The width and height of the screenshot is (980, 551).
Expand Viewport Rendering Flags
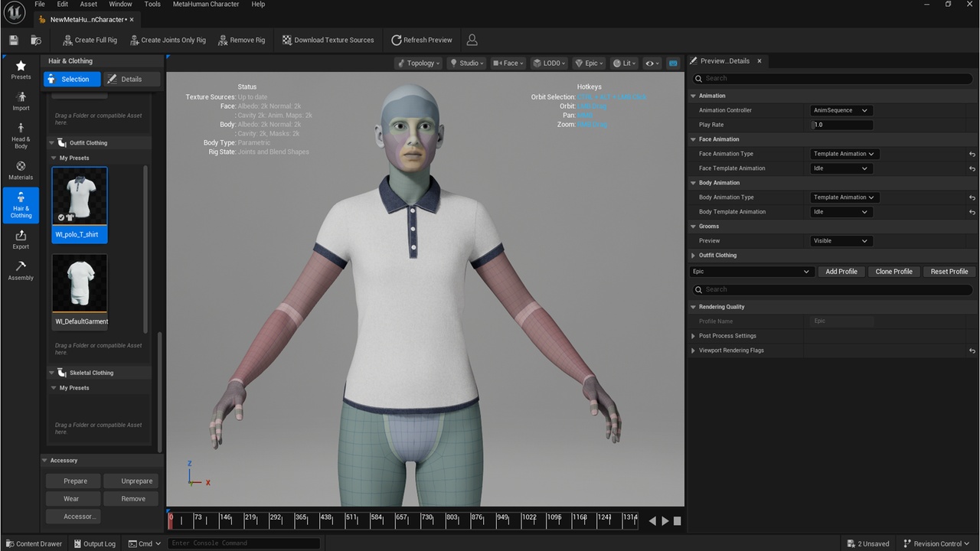click(694, 350)
